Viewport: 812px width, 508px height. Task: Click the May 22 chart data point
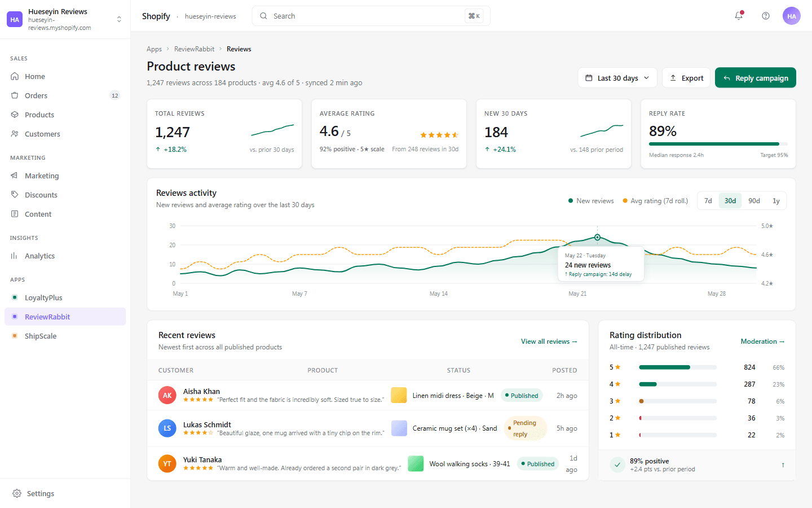coord(597,237)
